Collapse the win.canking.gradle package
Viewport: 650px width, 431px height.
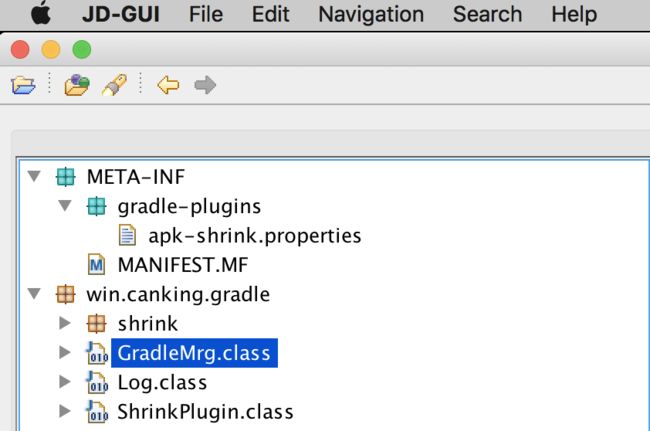34,294
